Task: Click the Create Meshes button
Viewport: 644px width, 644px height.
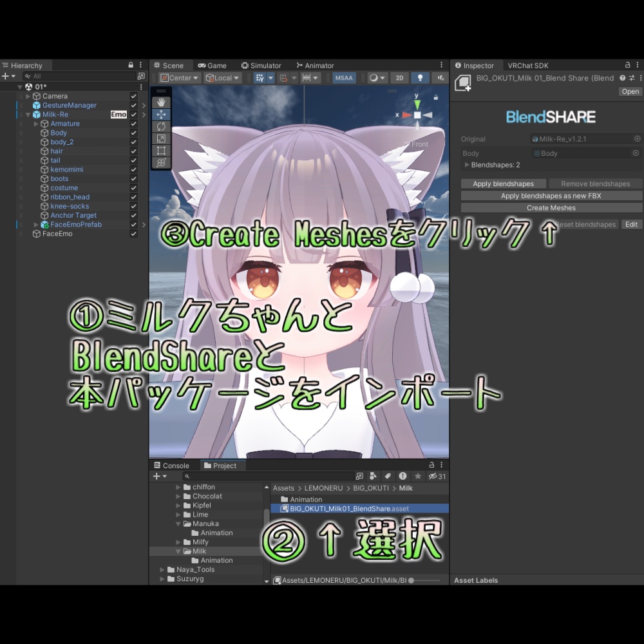Action: pyautogui.click(x=551, y=207)
